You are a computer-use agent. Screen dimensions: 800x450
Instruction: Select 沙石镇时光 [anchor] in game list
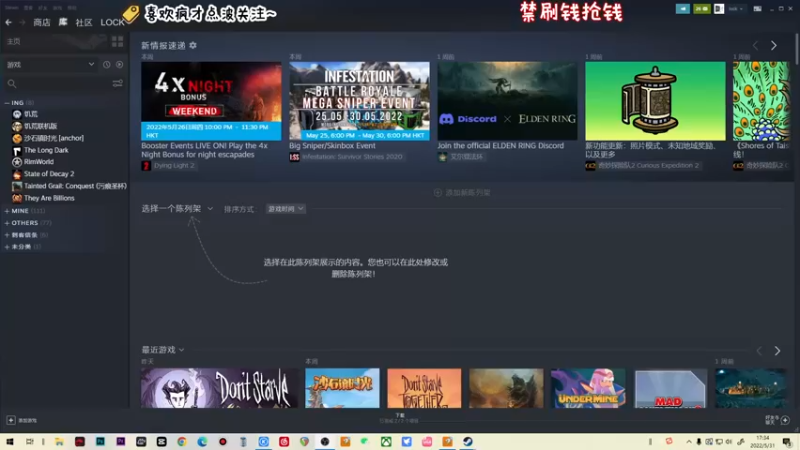[54, 138]
